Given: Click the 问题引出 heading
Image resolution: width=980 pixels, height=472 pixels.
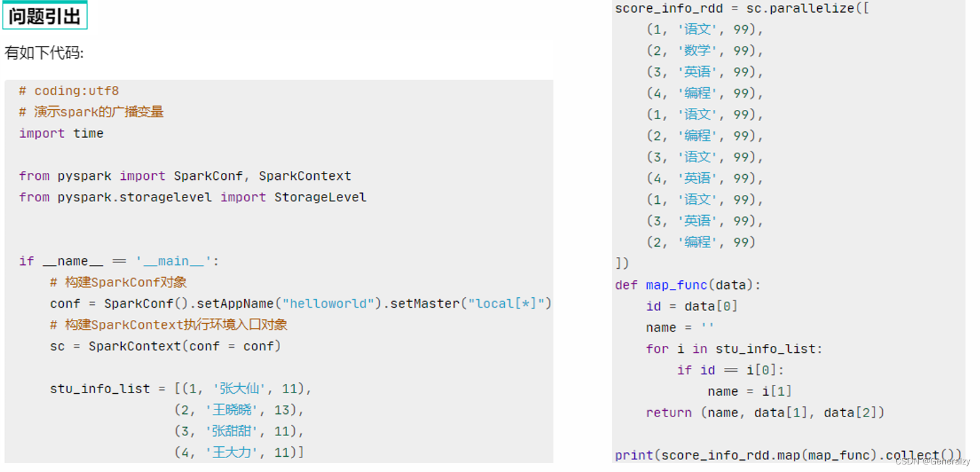Looking at the screenshot, I should 45,16.
